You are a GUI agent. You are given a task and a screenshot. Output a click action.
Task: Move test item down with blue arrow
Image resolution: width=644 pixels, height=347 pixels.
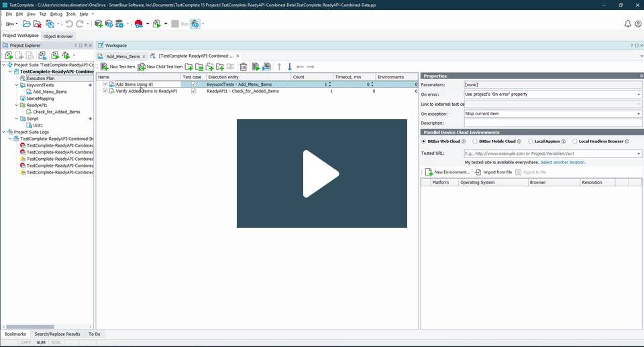tap(290, 67)
